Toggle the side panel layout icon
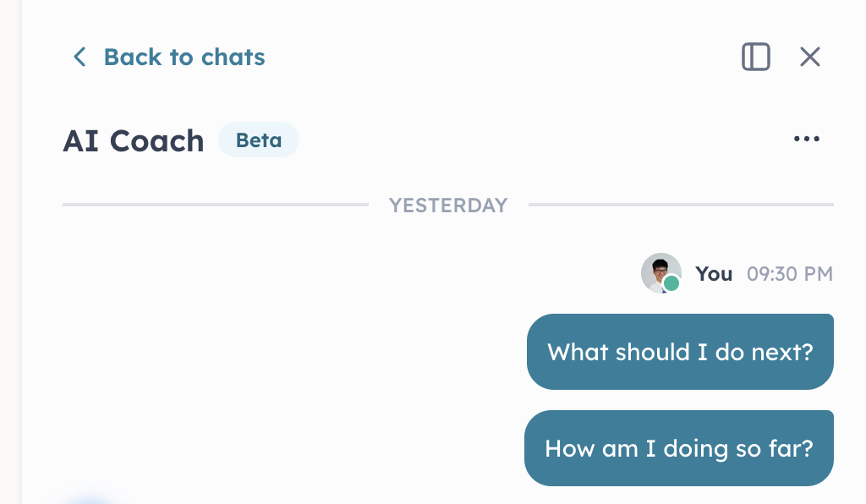 pyautogui.click(x=755, y=57)
